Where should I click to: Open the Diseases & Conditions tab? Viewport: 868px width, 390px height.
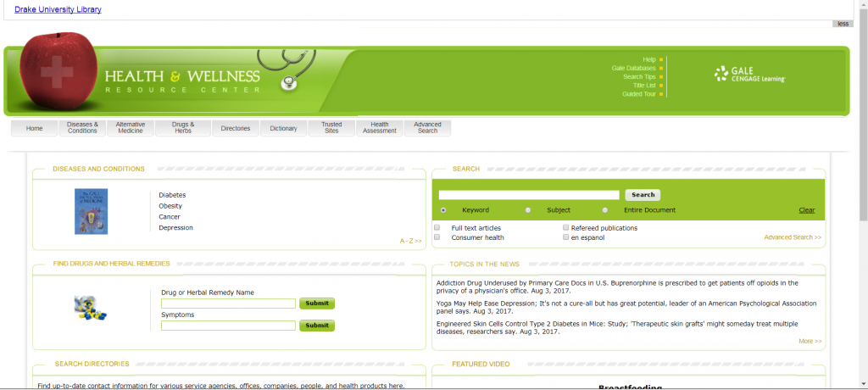pyautogui.click(x=82, y=128)
